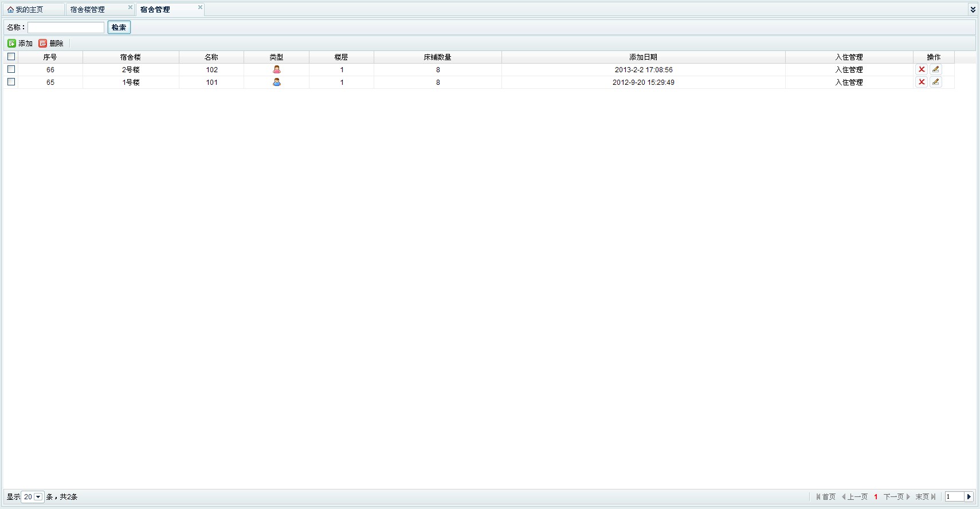Open 入住管理 for dormitory 102
980x509 pixels.
tap(849, 70)
